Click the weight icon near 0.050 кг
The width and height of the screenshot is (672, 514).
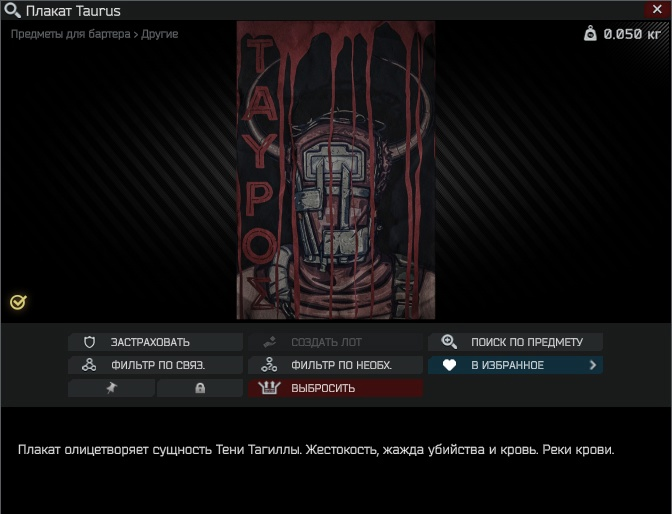[x=590, y=33]
